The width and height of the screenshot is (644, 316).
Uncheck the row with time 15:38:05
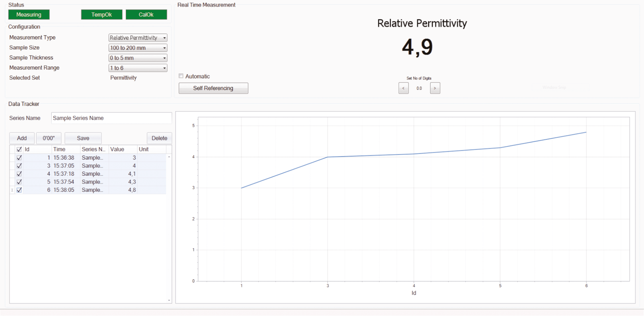[19, 190]
